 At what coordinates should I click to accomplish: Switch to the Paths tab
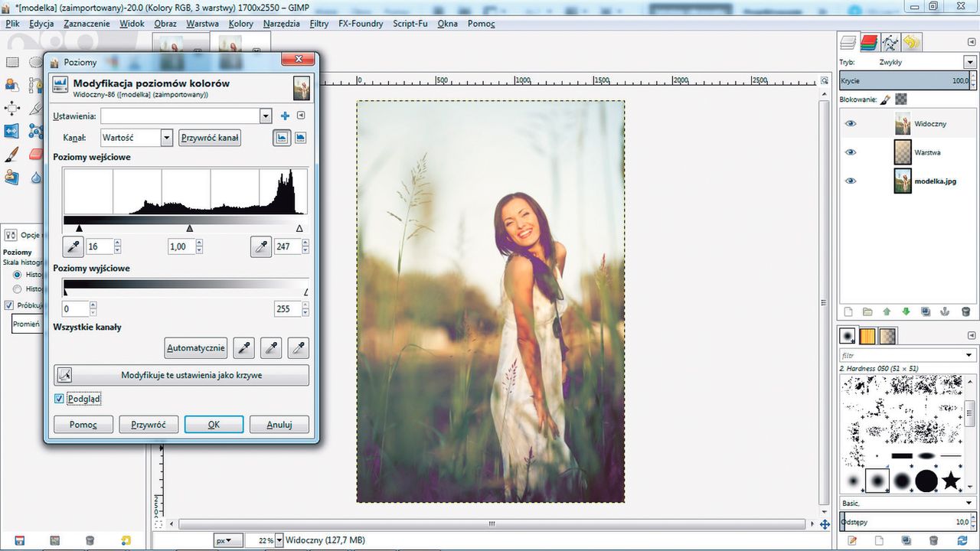pos(890,42)
